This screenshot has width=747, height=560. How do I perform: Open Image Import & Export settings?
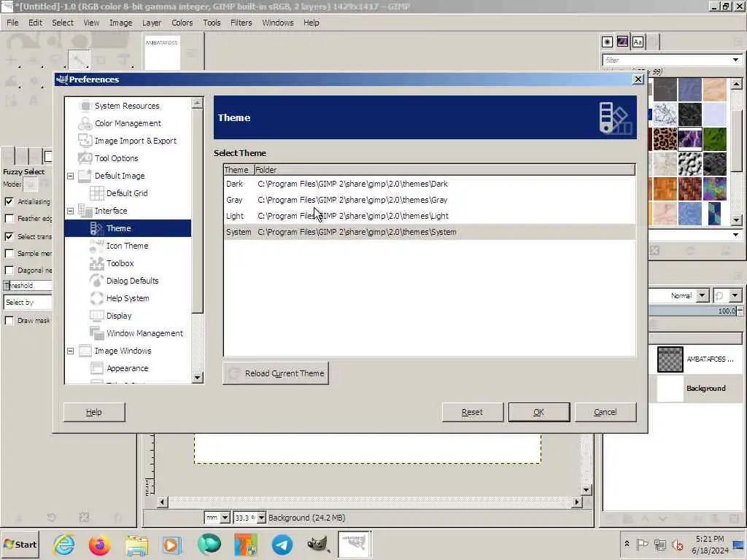pos(135,141)
